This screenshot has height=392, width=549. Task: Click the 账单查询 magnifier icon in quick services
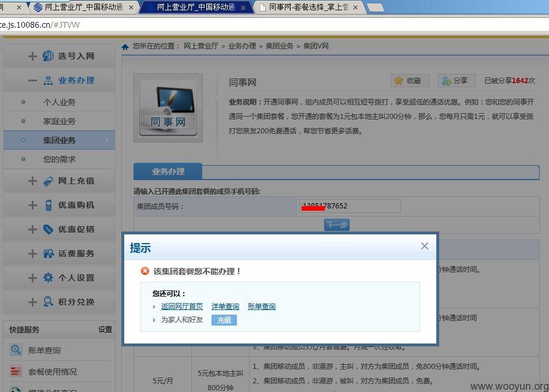[16, 350]
